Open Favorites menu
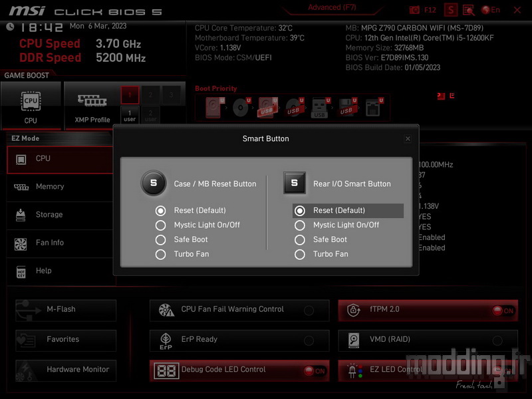532x399 pixels. point(66,340)
